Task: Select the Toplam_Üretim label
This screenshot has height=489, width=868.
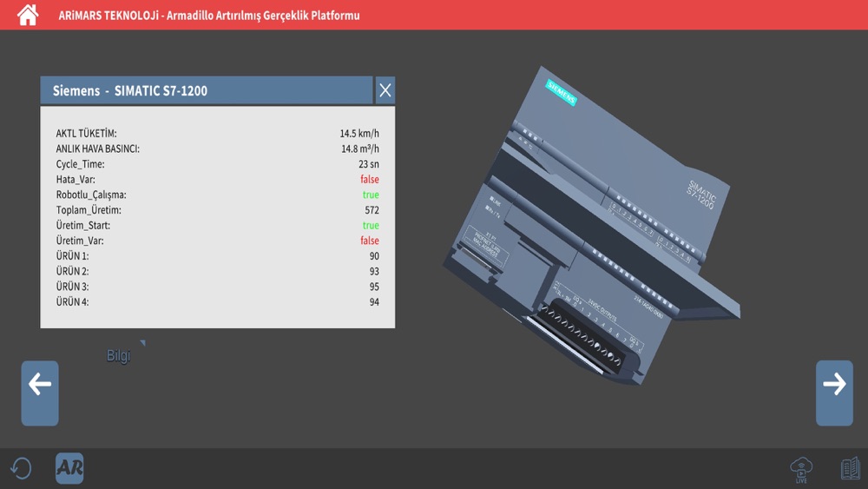Action: (x=89, y=210)
